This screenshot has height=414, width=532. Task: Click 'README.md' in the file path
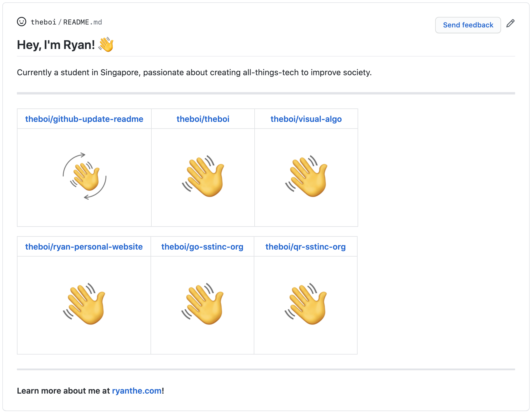(83, 22)
